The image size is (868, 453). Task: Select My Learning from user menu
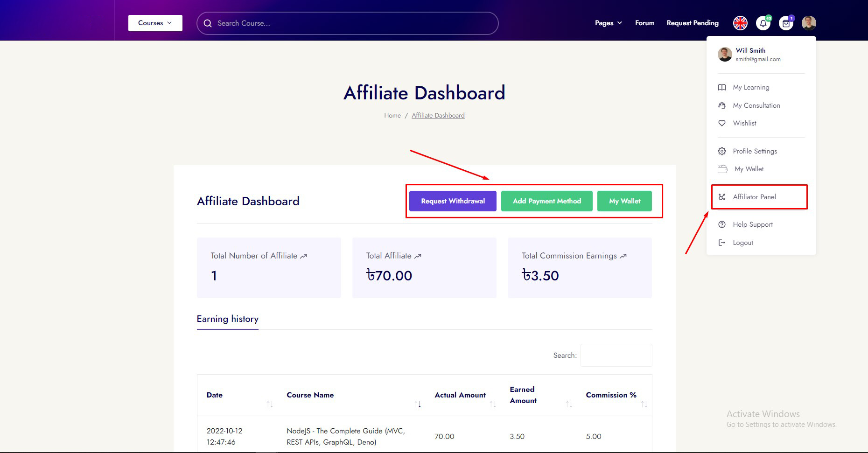751,87
